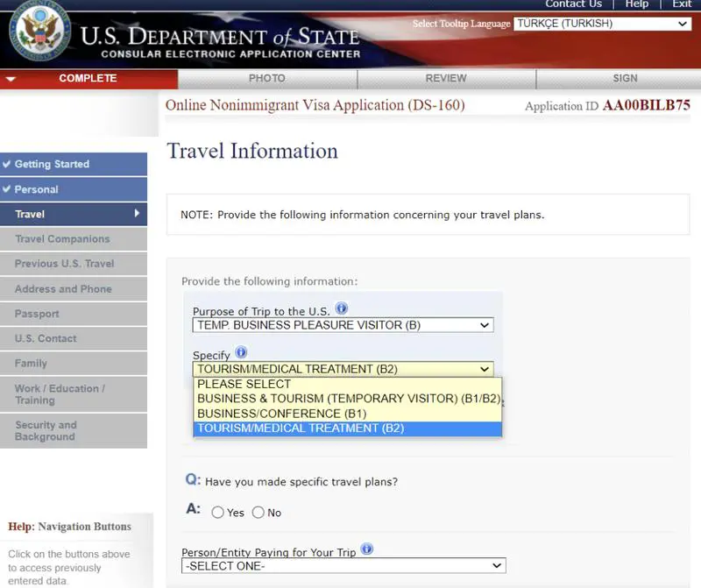Viewport: 701px width, 588px height.
Task: Open the Person/Entity Paying dropdown
Action: [343, 566]
